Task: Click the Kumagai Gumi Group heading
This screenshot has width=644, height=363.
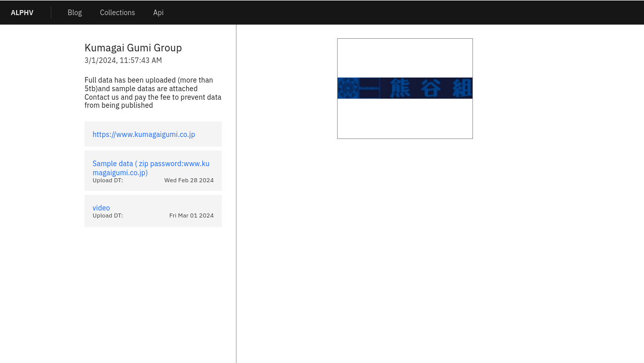Action: [133, 48]
